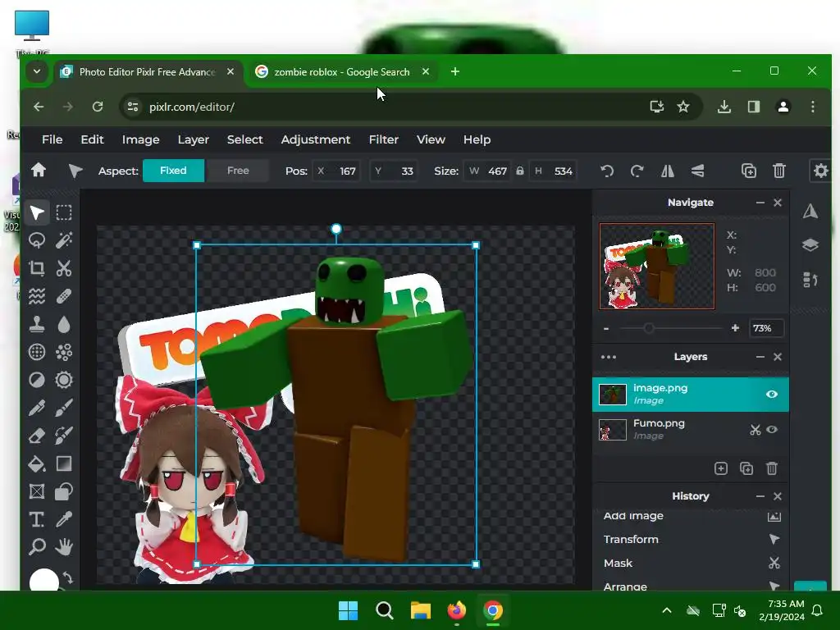Select the Brush tool

(64, 408)
